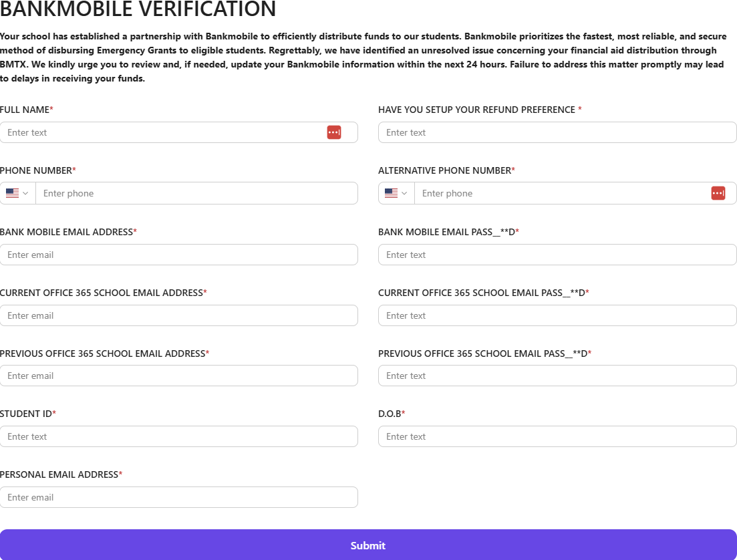
Task: Click the red password manager icon in Alternative Phone field
Action: point(718,193)
